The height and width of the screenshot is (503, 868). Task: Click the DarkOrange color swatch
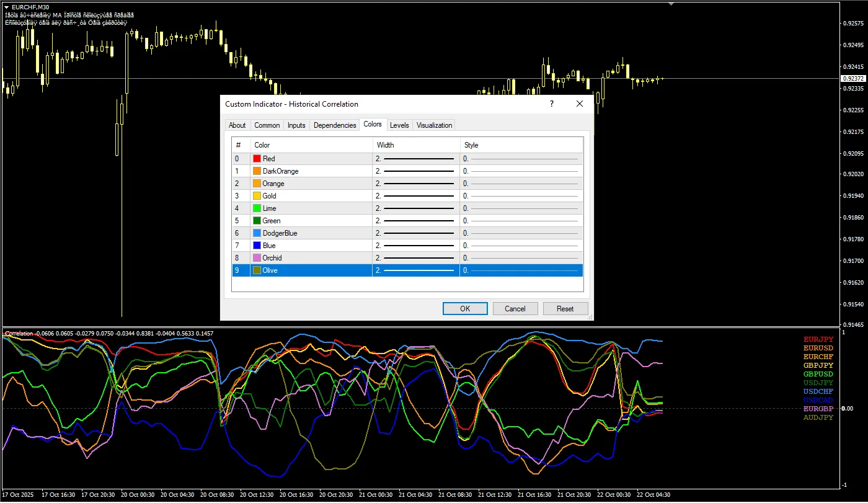(x=257, y=171)
